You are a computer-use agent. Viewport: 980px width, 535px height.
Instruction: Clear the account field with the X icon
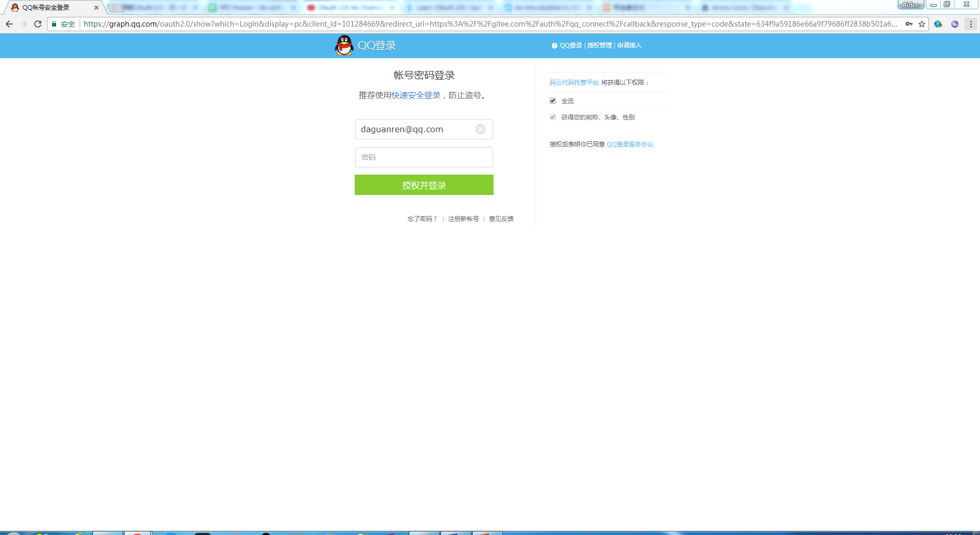[480, 129]
